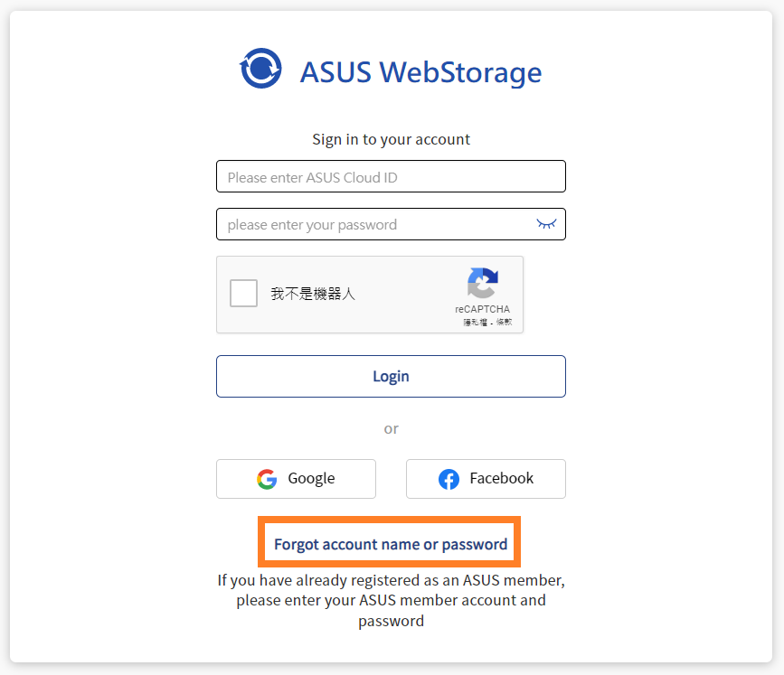Enable the I'm not a robot checkbox

(243, 293)
